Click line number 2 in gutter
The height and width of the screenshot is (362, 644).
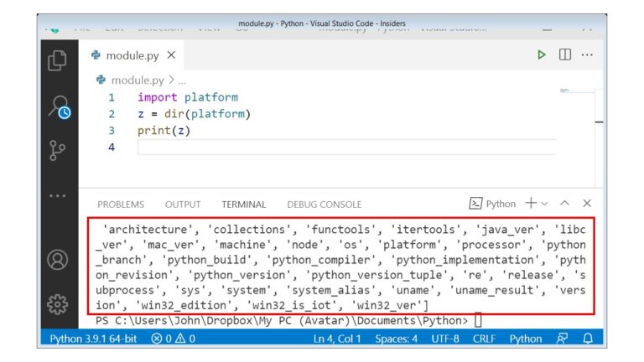tap(112, 114)
